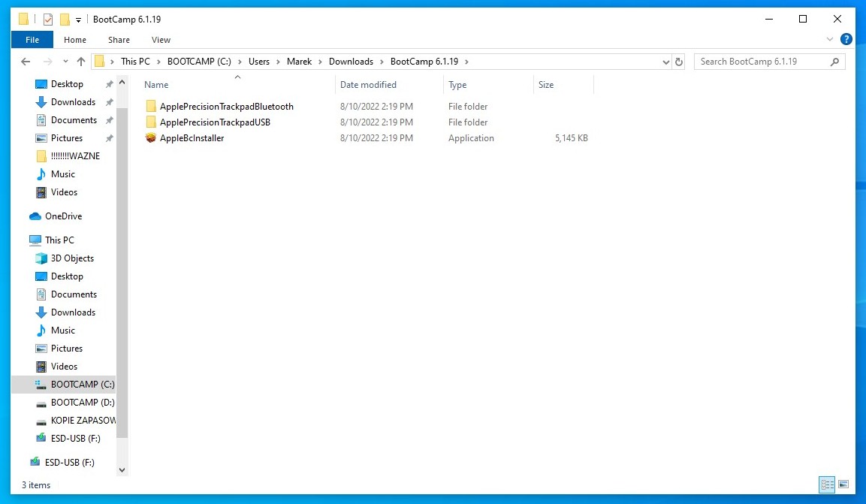The width and height of the screenshot is (866, 504).
Task: Click the sidebar scrollbar down arrow
Action: pyautogui.click(x=122, y=470)
